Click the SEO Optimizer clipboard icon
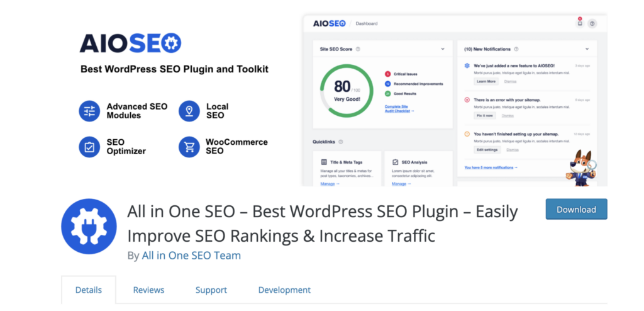 [89, 147]
